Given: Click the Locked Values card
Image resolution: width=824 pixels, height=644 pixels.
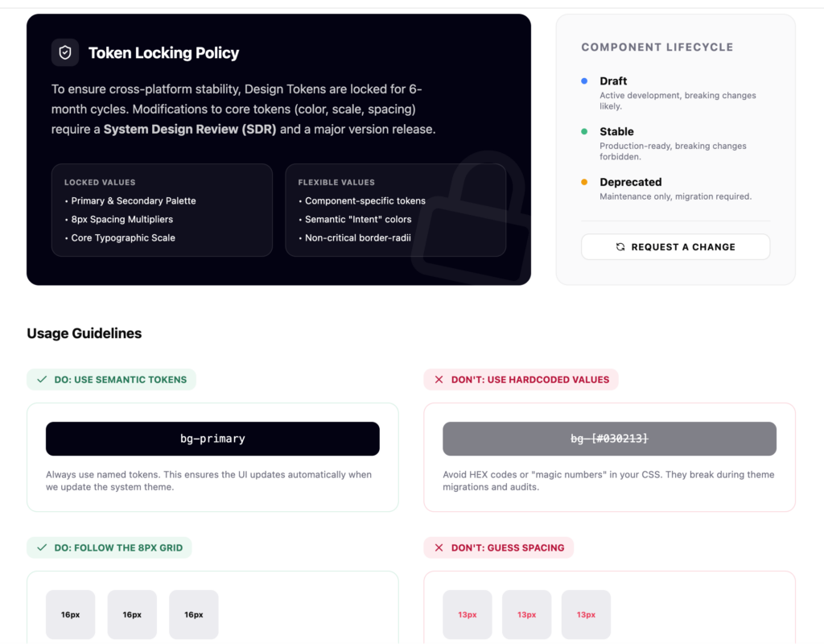Looking at the screenshot, I should click(162, 210).
